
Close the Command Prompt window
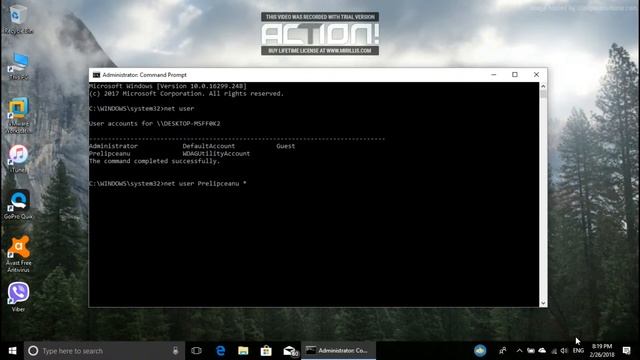(536, 75)
